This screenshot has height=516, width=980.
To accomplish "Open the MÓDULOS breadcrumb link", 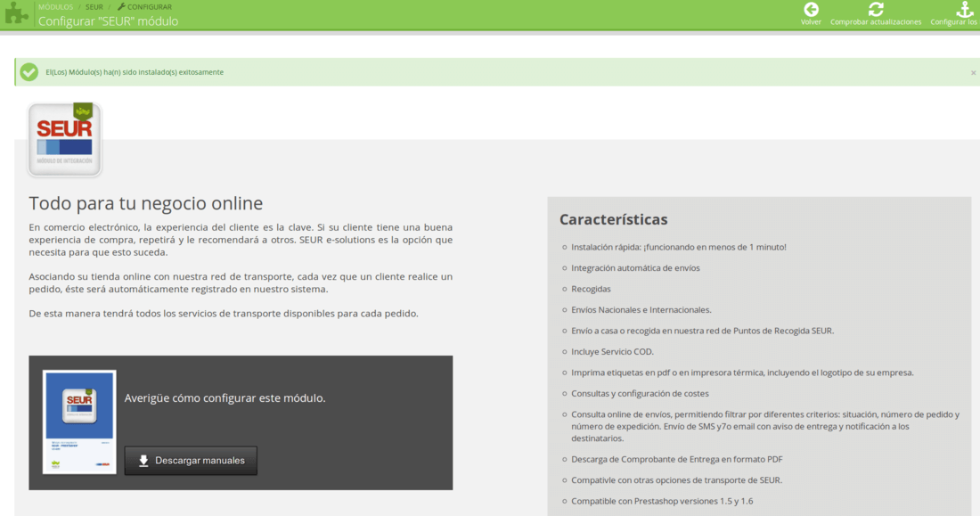I will [55, 7].
